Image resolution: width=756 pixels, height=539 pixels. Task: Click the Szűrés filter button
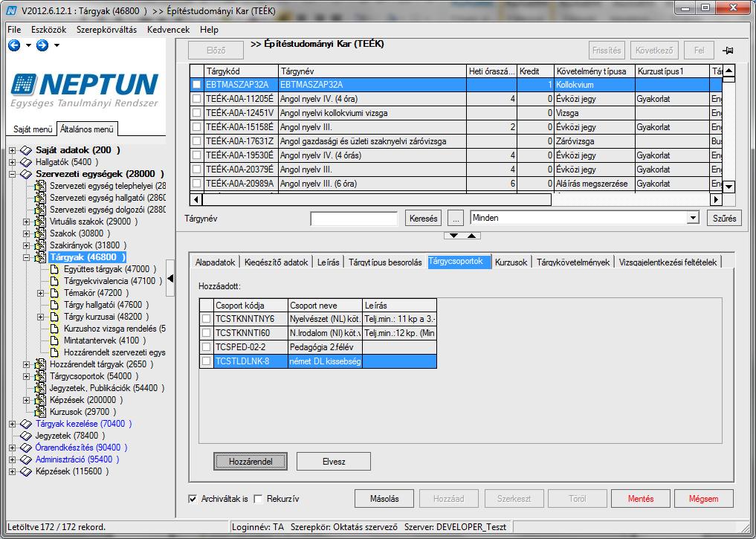724,219
